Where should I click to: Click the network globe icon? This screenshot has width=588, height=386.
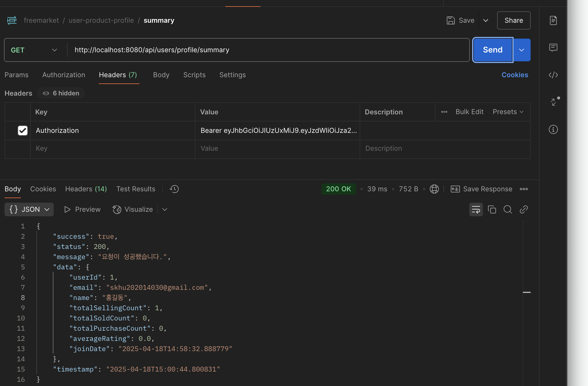click(434, 189)
